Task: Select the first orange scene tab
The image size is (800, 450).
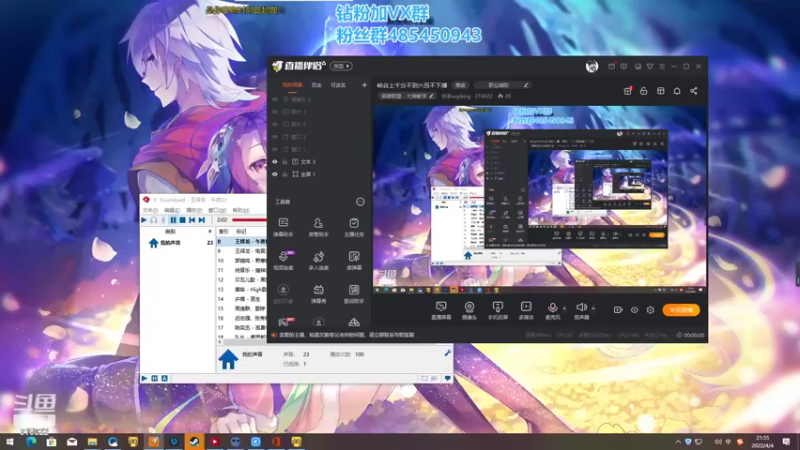Action: (293, 85)
